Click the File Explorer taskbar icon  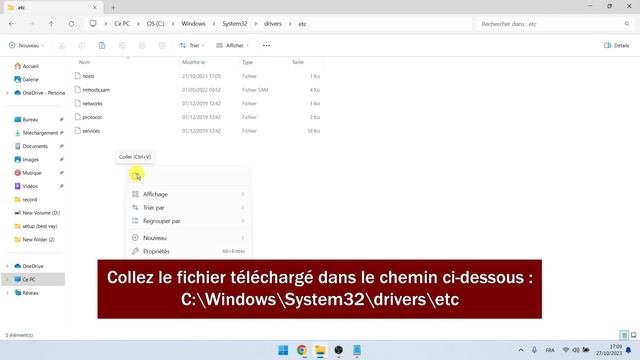320,350
